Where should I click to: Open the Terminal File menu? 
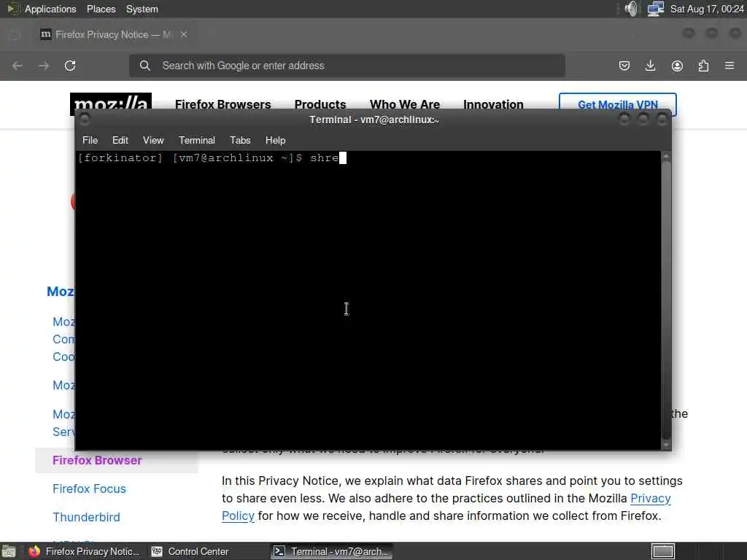[90, 140]
